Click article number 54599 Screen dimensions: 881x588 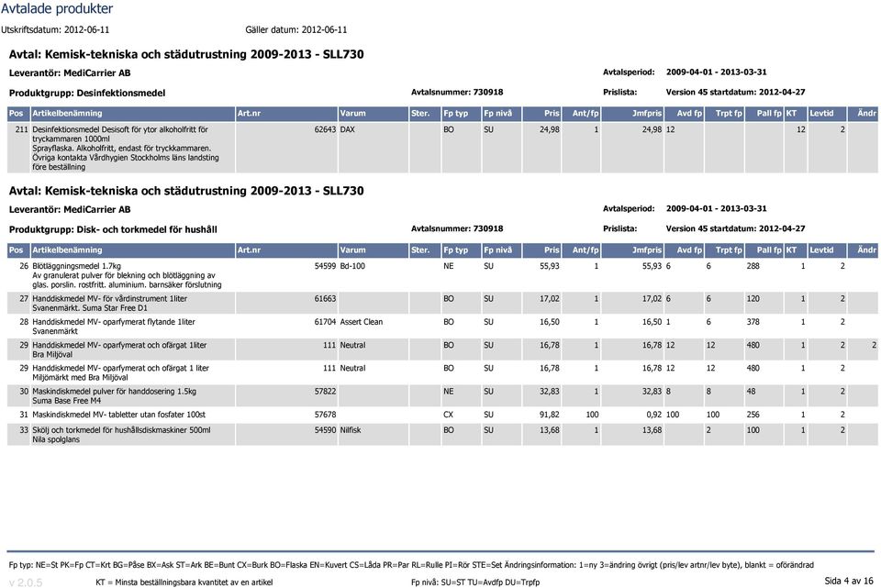[325, 266]
